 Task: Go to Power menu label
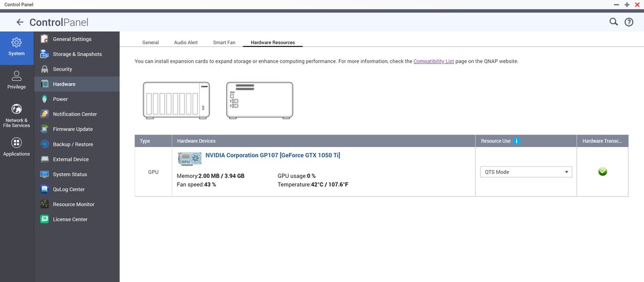[60, 99]
